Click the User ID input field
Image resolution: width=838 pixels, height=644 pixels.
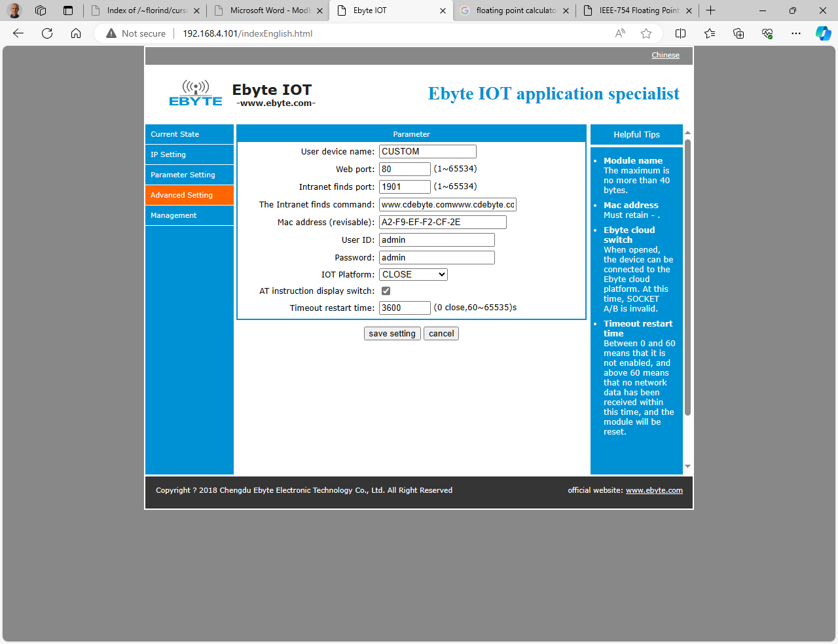tap(437, 240)
